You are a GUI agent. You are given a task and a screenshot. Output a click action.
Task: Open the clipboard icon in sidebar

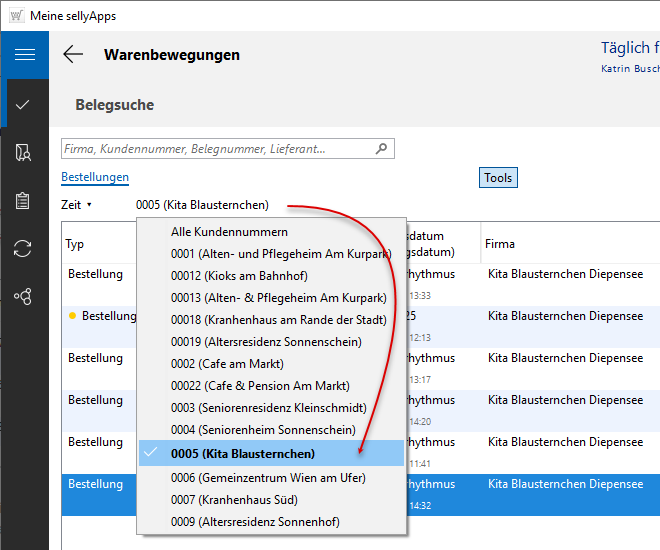pos(24,200)
